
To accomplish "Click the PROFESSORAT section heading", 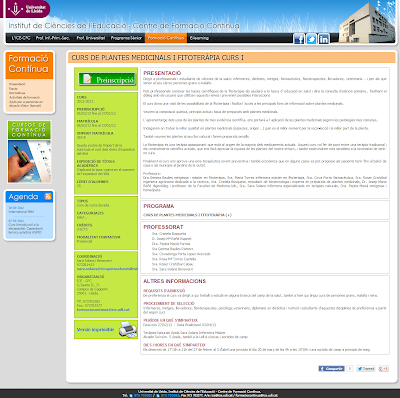I will (163, 227).
